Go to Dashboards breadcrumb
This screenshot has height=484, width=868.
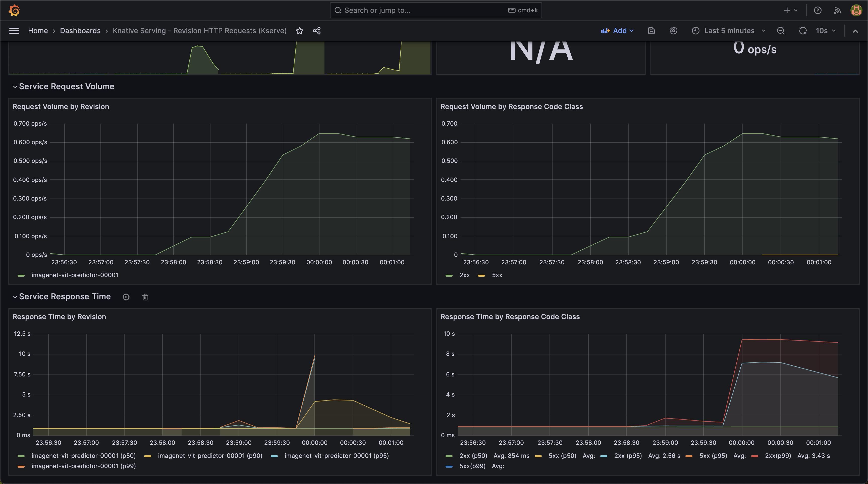[x=80, y=31]
